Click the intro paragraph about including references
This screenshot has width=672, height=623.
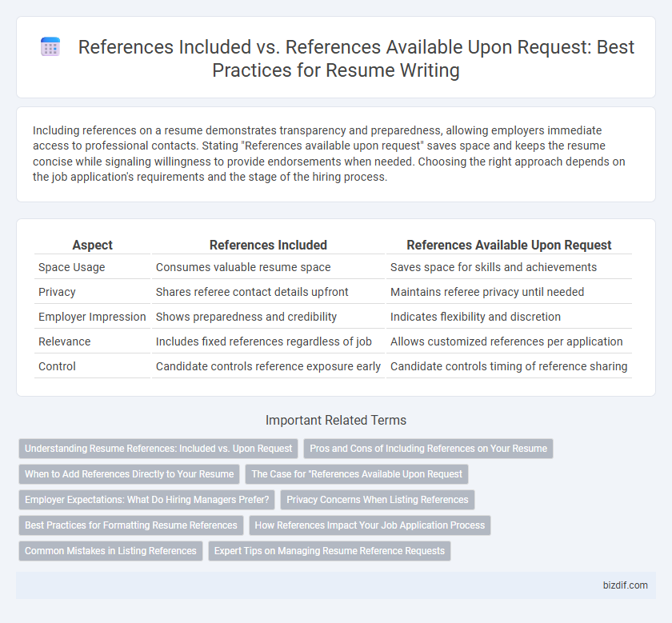click(x=329, y=154)
